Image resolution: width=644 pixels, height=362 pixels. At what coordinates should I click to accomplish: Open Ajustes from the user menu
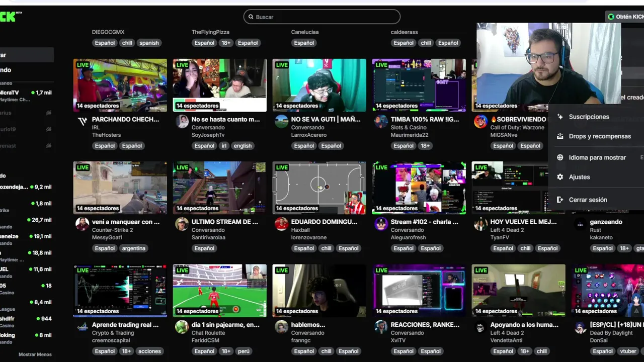coord(596,177)
